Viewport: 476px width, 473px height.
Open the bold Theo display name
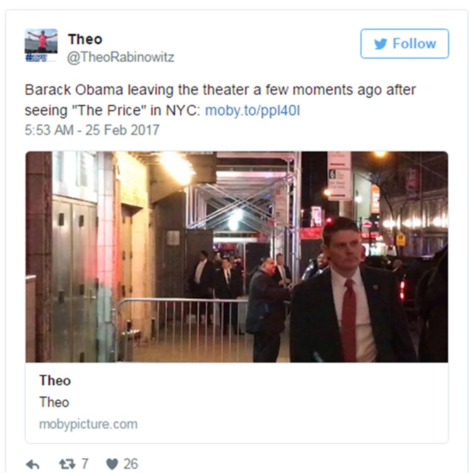[85, 39]
